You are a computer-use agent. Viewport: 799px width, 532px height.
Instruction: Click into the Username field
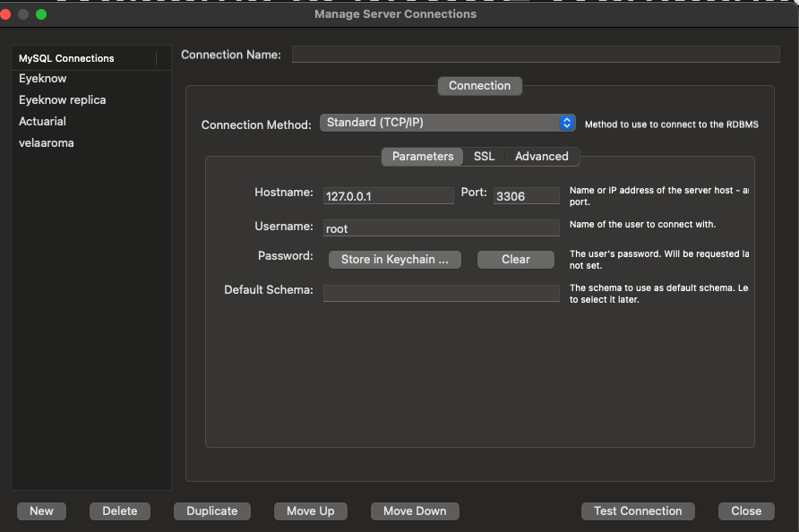441,228
